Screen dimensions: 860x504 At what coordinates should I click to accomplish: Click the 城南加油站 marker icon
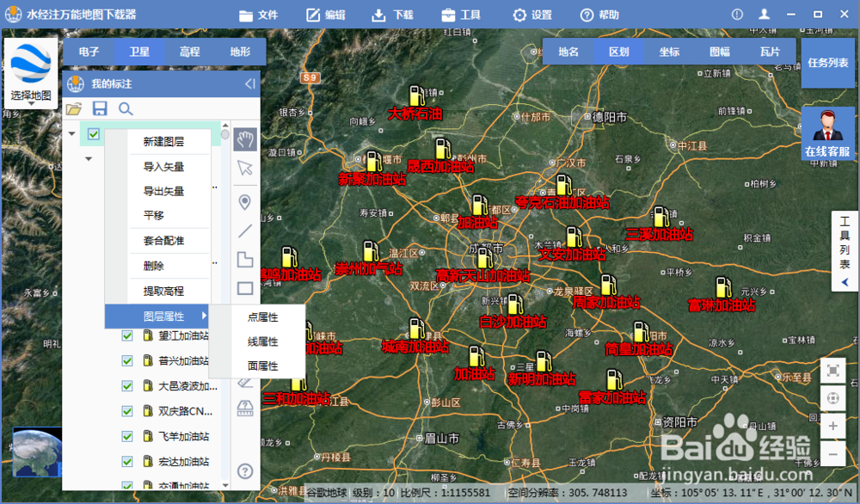(x=417, y=329)
